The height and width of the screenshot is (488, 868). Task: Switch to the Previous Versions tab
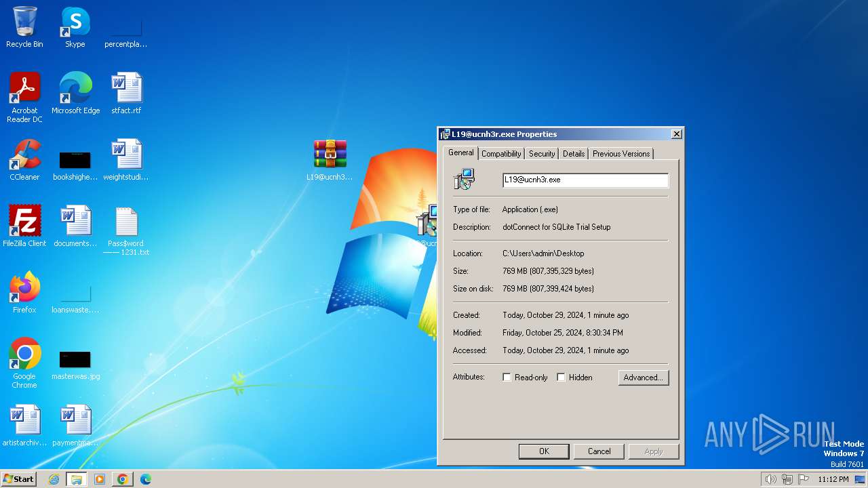pos(621,154)
